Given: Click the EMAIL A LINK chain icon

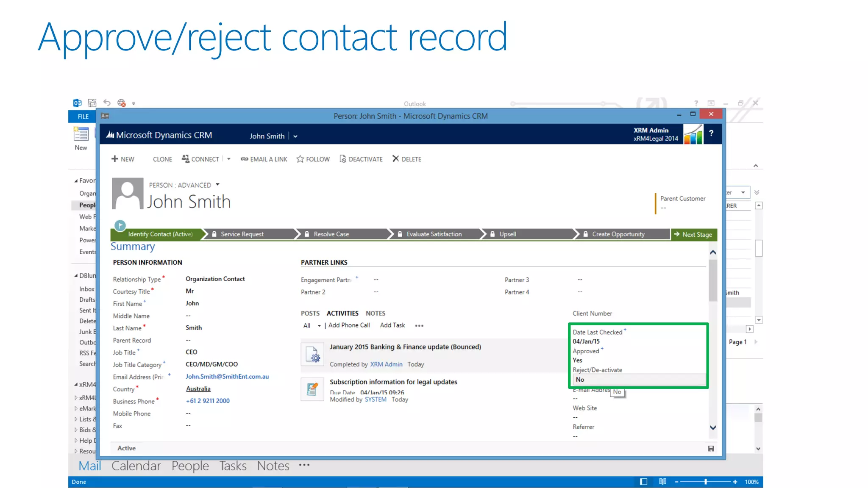Looking at the screenshot, I should coord(245,159).
